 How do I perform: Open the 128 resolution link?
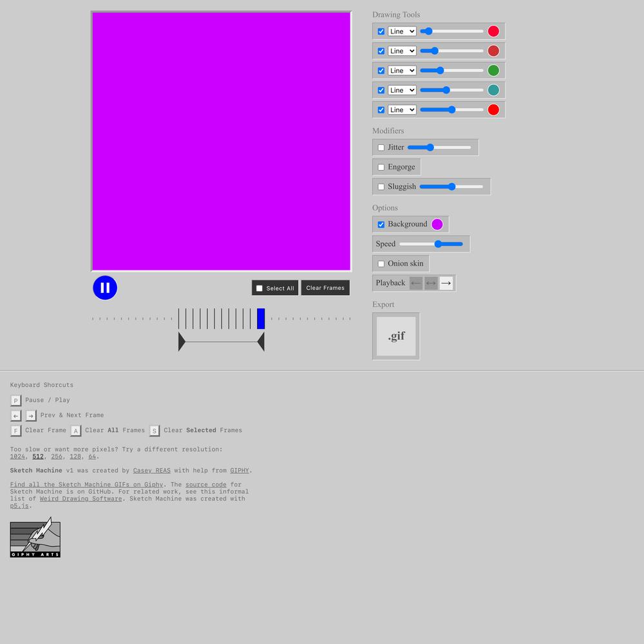click(x=75, y=457)
